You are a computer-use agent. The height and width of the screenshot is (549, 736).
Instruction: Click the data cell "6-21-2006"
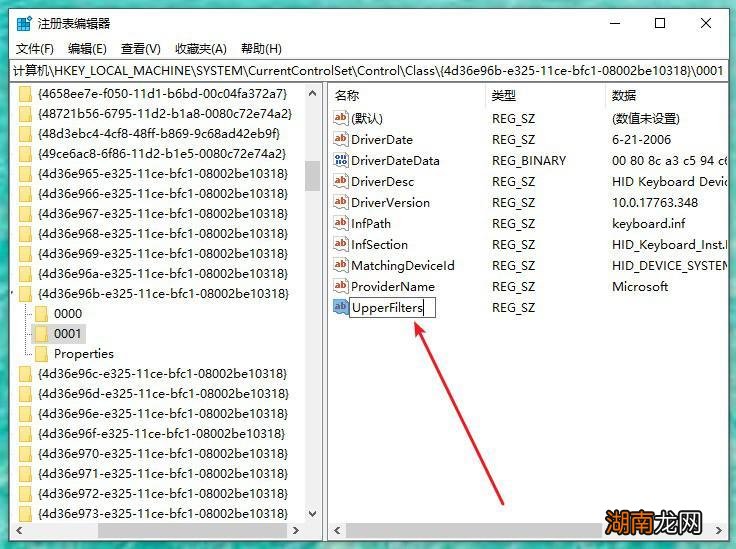(x=641, y=140)
